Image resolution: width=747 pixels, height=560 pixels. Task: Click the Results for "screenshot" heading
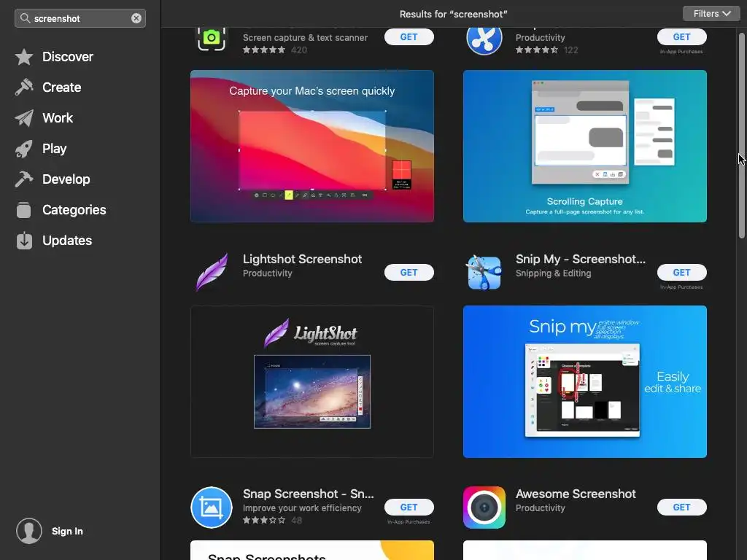pyautogui.click(x=453, y=15)
